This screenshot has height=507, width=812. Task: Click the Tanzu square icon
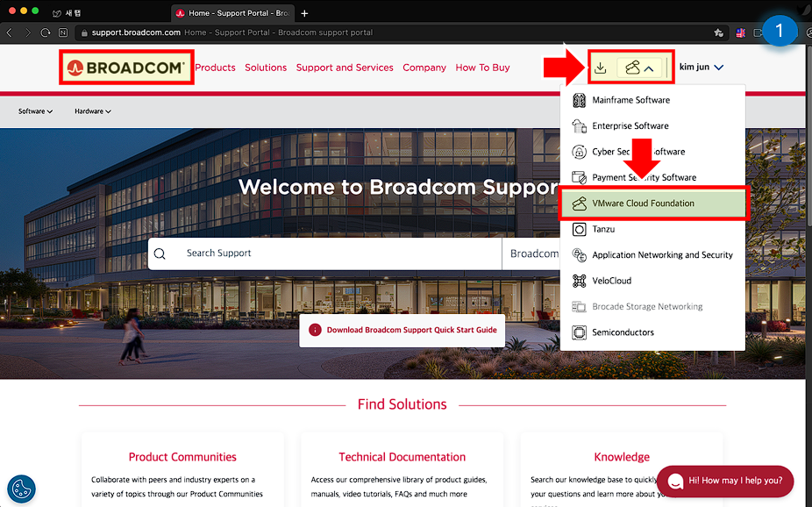click(579, 229)
